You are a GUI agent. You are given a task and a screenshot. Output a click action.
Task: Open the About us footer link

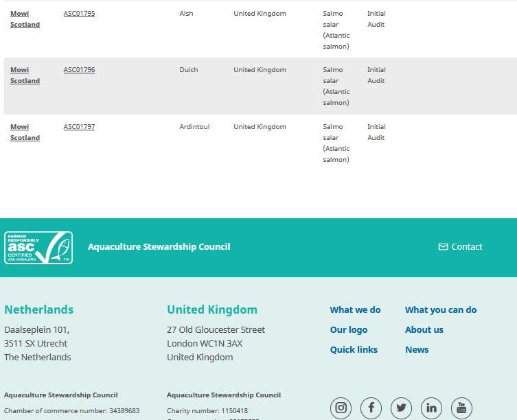click(x=424, y=330)
